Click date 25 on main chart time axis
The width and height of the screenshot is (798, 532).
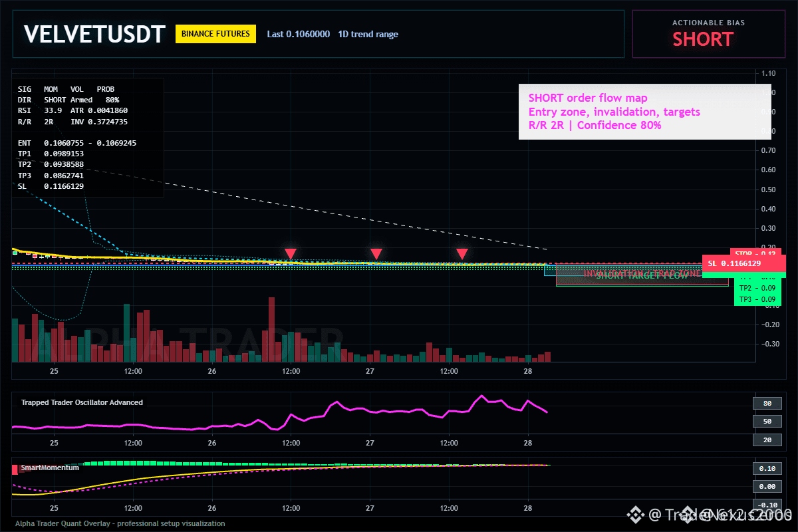click(x=54, y=370)
